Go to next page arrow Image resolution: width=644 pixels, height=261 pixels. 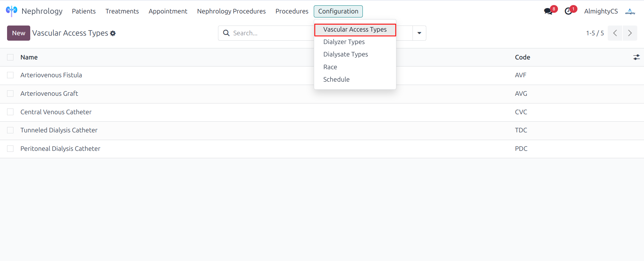630,33
